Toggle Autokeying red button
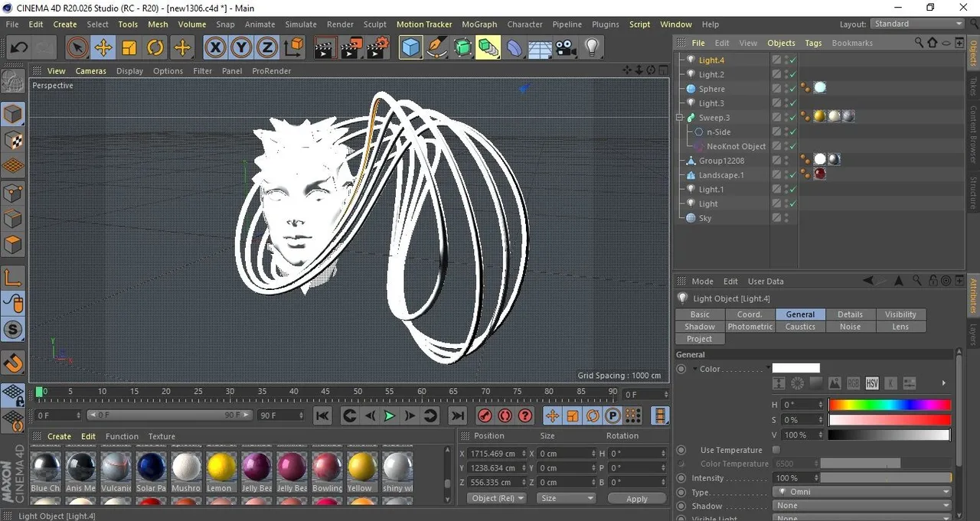Viewport: 980px width, 521px height. [505, 415]
